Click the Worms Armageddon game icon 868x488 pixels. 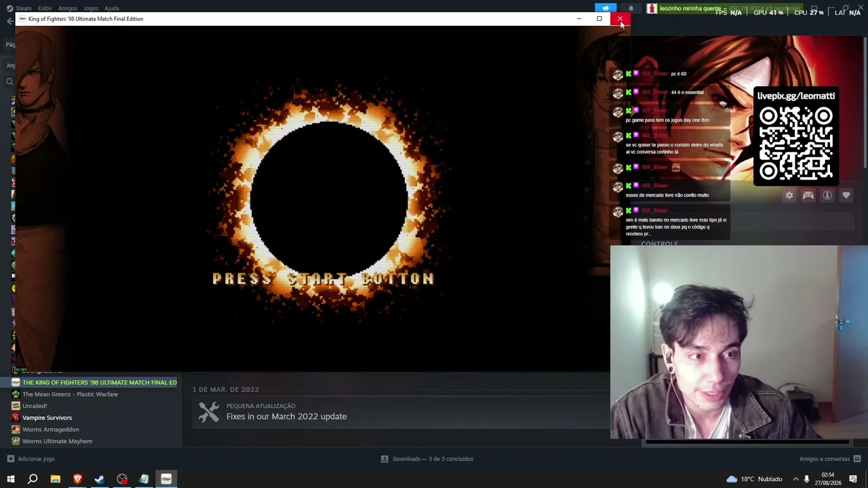coord(16,429)
